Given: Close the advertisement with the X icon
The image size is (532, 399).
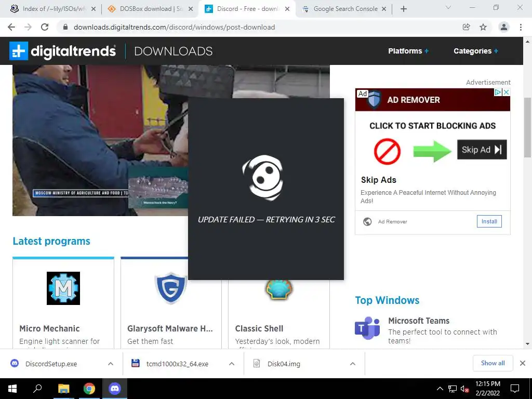Looking at the screenshot, I should pos(506,92).
